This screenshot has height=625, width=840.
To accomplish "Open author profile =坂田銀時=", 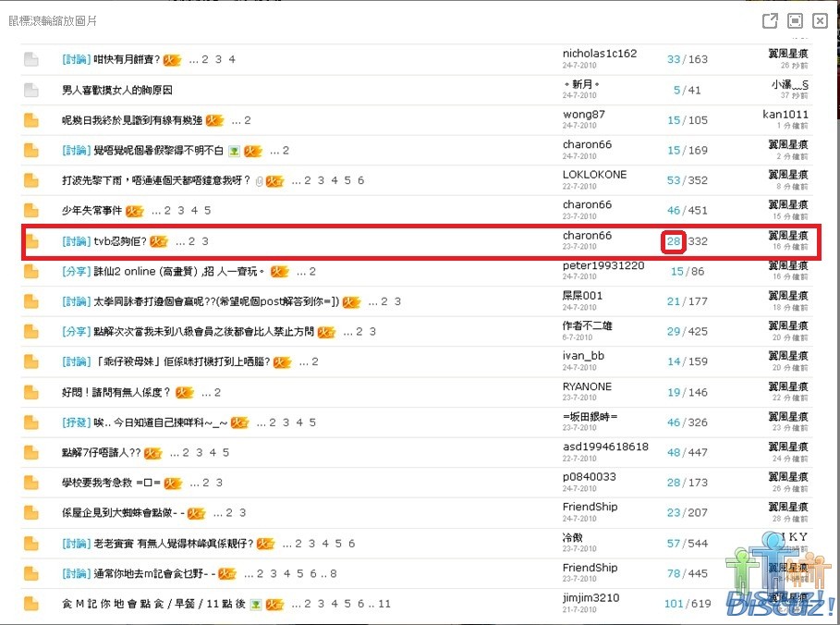I will pyautogui.click(x=590, y=416).
